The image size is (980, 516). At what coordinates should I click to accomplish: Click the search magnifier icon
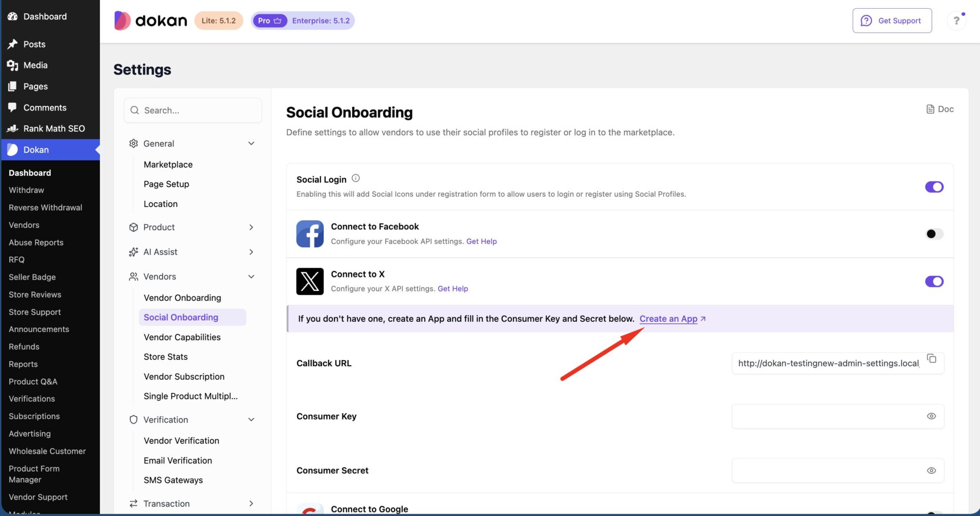tap(135, 110)
